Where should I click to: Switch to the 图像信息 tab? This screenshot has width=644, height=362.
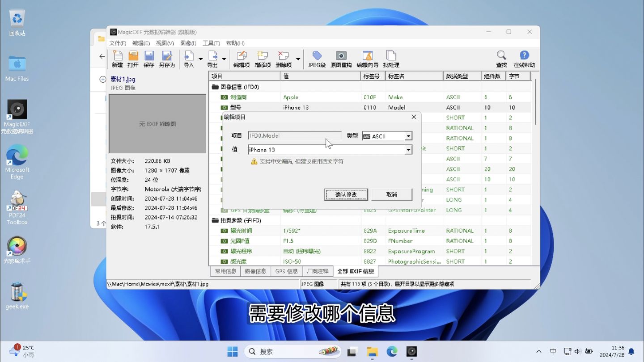click(x=255, y=271)
